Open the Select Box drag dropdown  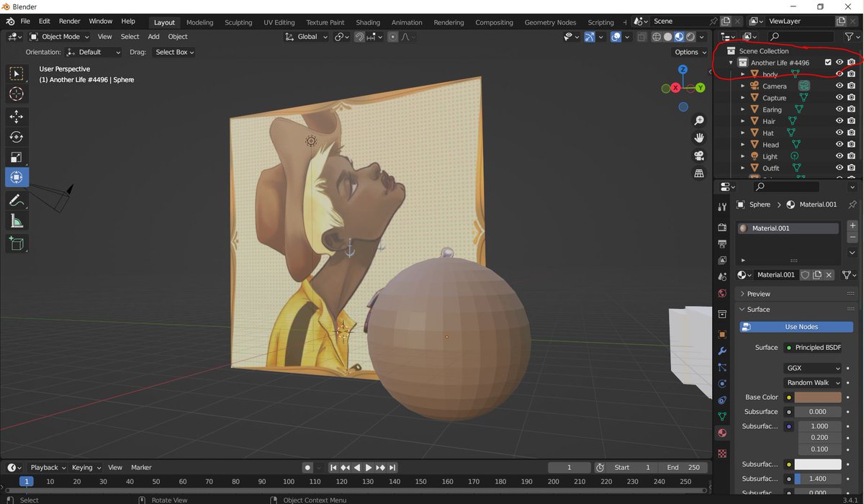[174, 52]
